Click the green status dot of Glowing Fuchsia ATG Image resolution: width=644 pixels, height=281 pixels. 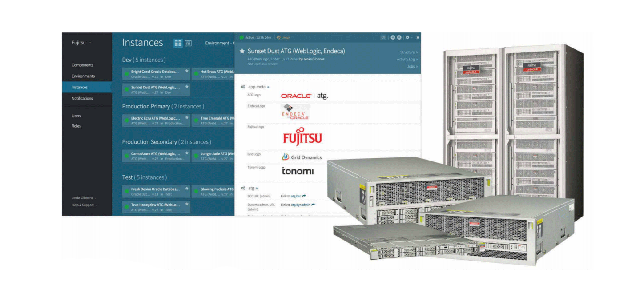tap(196, 191)
